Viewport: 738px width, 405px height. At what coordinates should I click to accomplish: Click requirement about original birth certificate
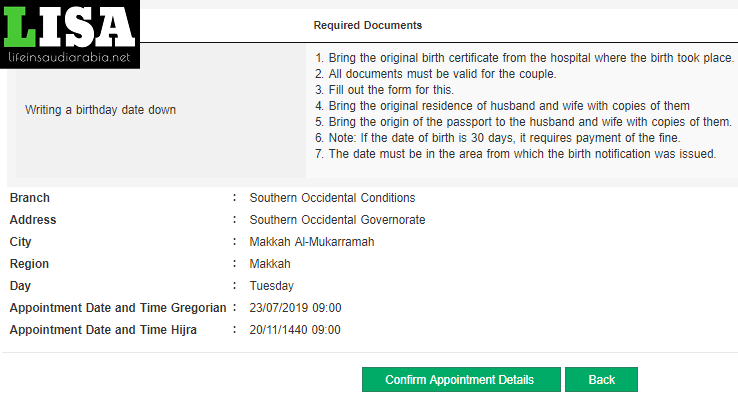click(x=524, y=58)
